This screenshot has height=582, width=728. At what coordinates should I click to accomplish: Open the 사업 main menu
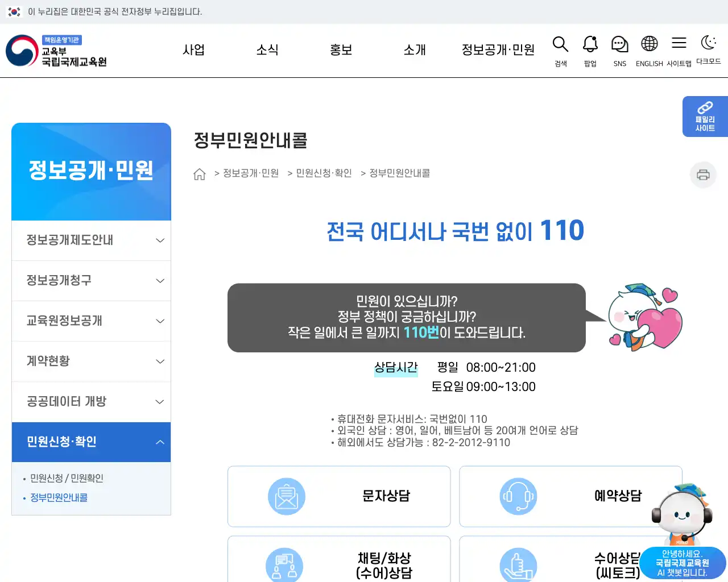click(x=193, y=50)
